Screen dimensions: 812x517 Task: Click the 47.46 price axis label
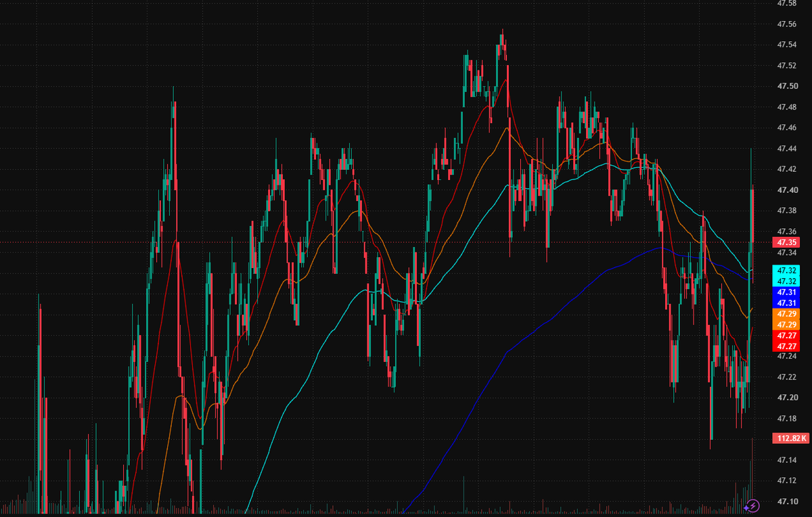(x=786, y=128)
